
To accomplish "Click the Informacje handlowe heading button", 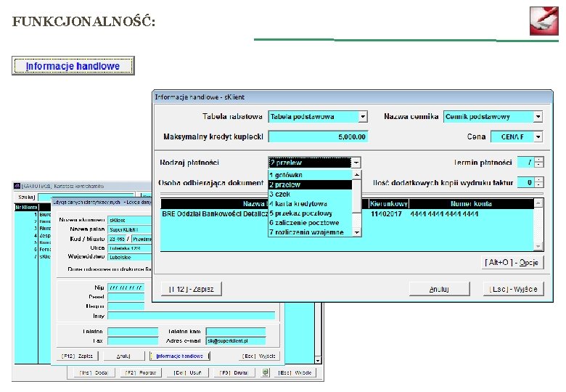I will tap(73, 65).
